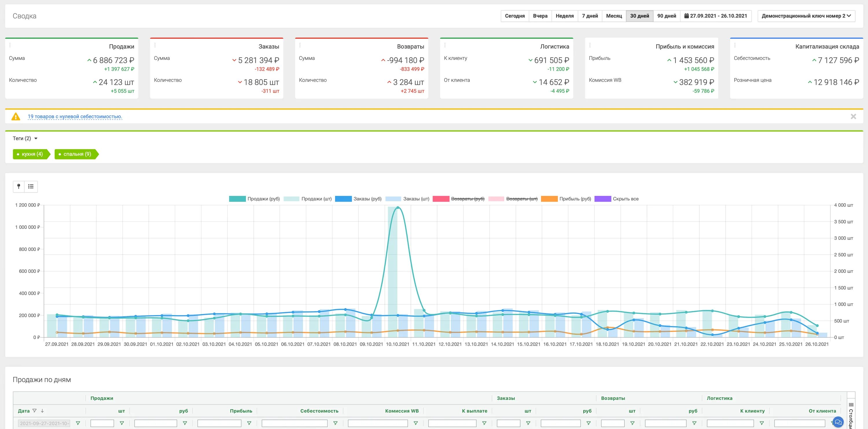Sort by the От клиента column header

822,411
